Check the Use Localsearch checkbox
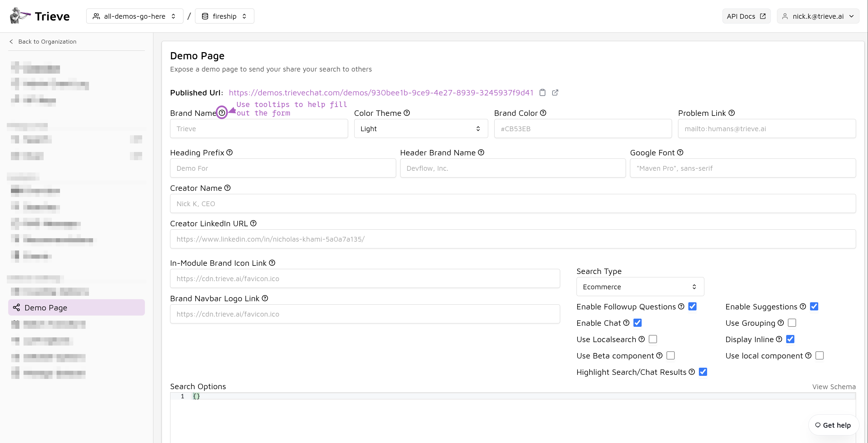The height and width of the screenshot is (443, 868). 653,339
